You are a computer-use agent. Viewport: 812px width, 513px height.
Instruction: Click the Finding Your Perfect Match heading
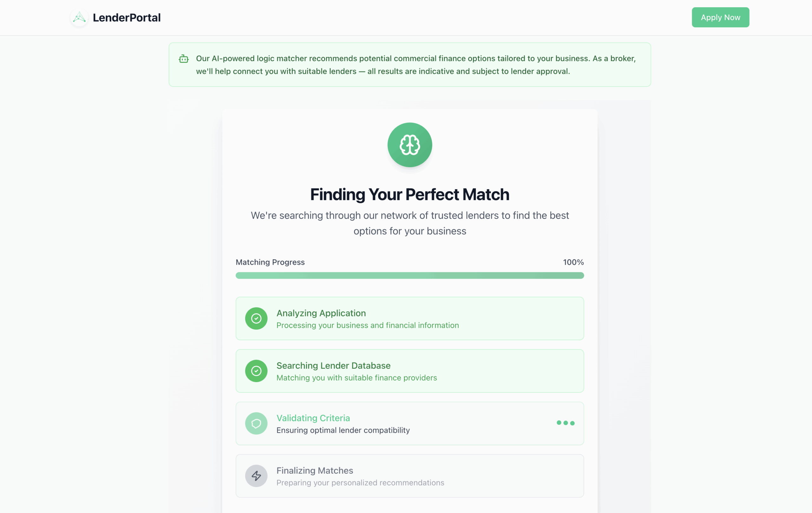(410, 194)
